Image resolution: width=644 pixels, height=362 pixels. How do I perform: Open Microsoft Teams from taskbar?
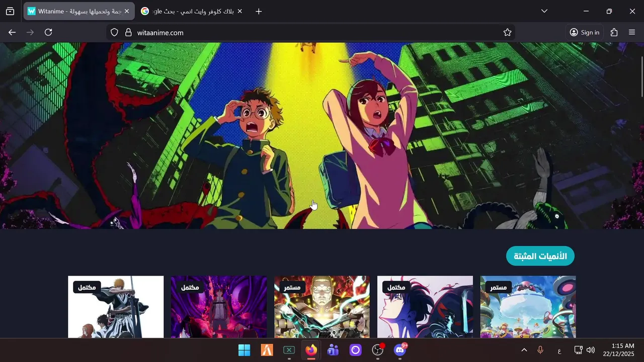333,350
